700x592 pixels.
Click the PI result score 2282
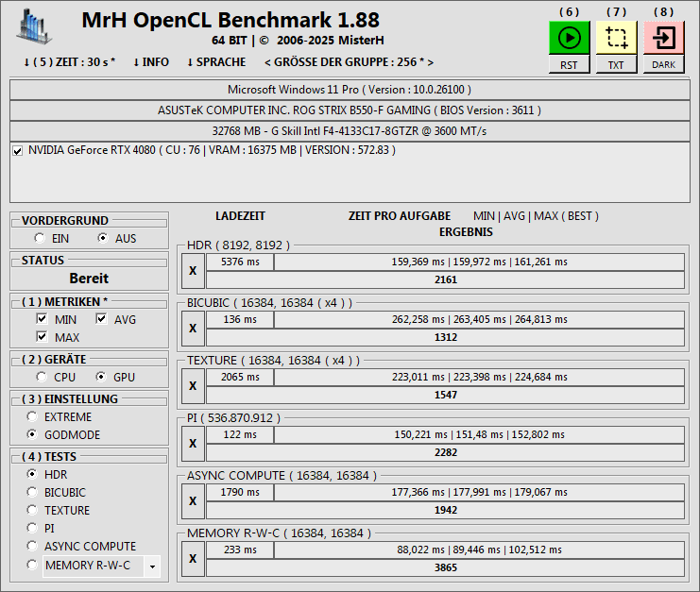(x=446, y=452)
